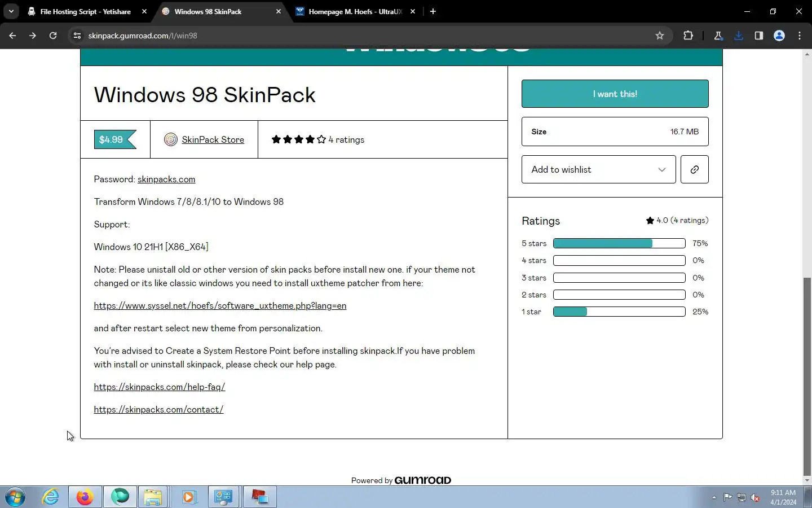
Task: Reload the Gumroad page
Action: click(x=53, y=36)
